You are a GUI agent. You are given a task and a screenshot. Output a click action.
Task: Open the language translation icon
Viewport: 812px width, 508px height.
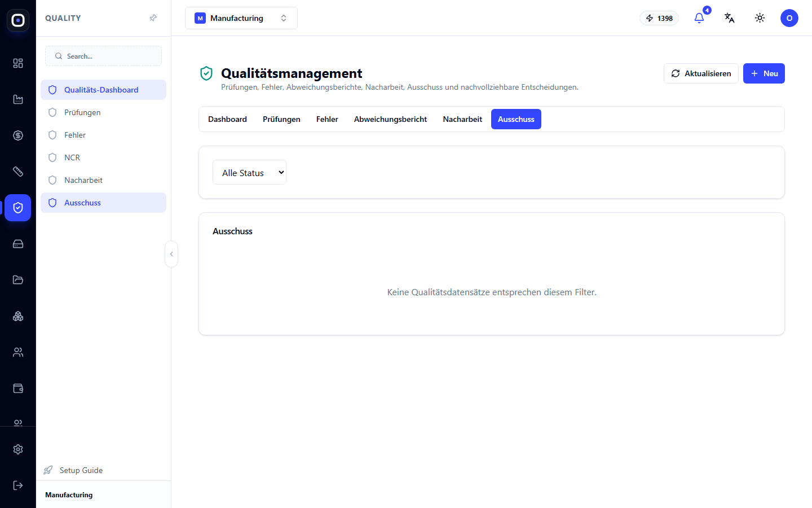(730, 18)
